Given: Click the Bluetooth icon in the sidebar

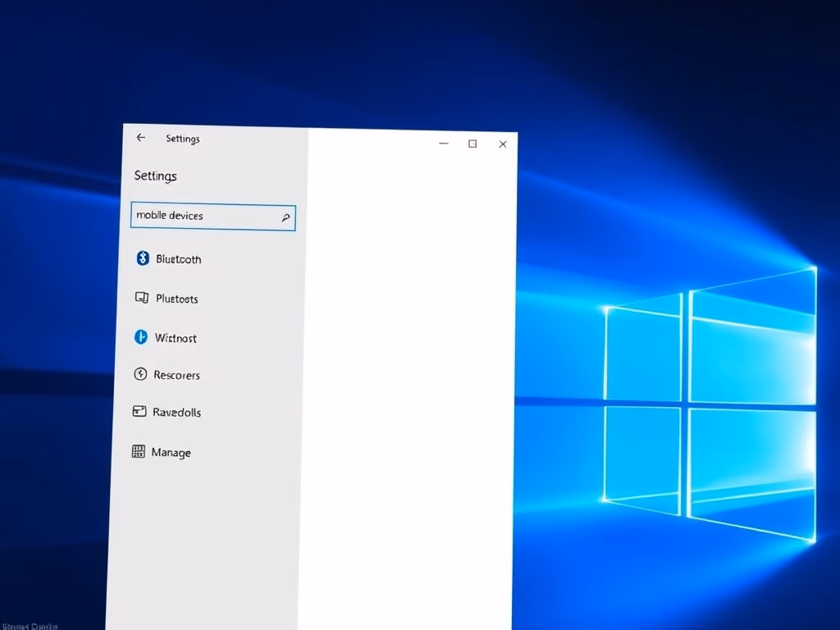Looking at the screenshot, I should pyautogui.click(x=142, y=258).
